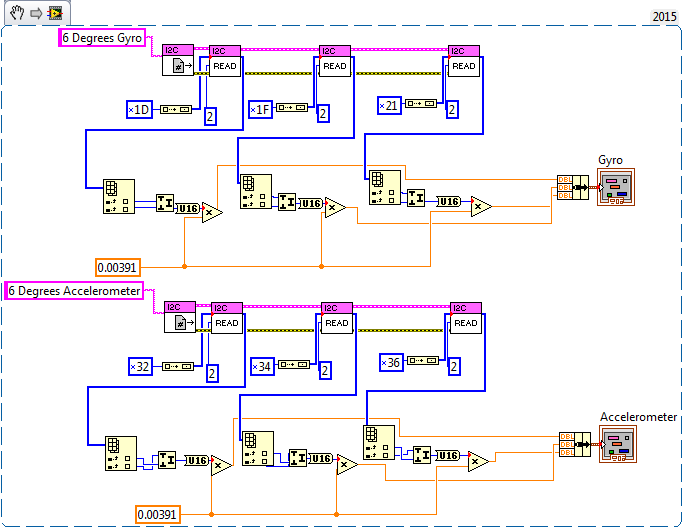This screenshot has width=683, height=528.
Task: Click the x32 hex constant
Action: point(141,366)
